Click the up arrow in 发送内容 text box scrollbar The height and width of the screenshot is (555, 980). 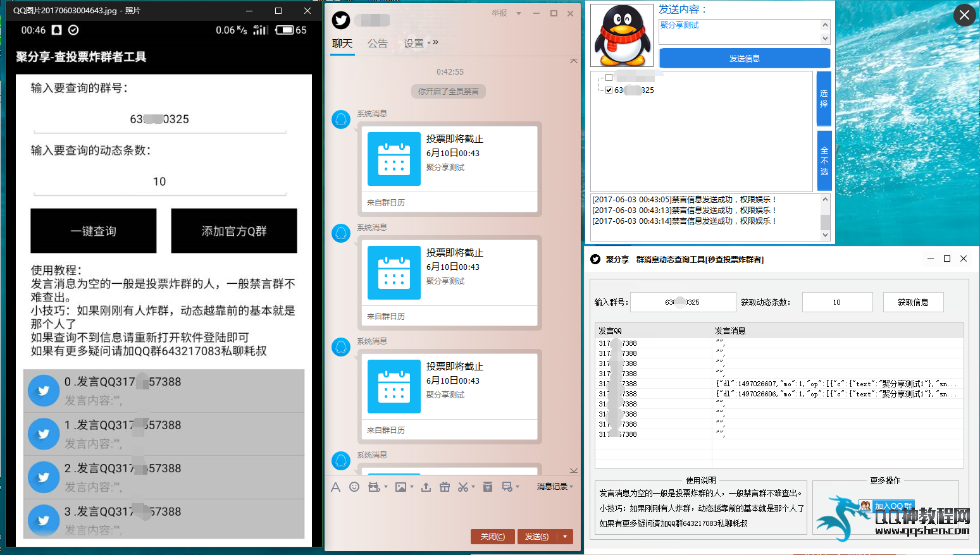(x=825, y=25)
